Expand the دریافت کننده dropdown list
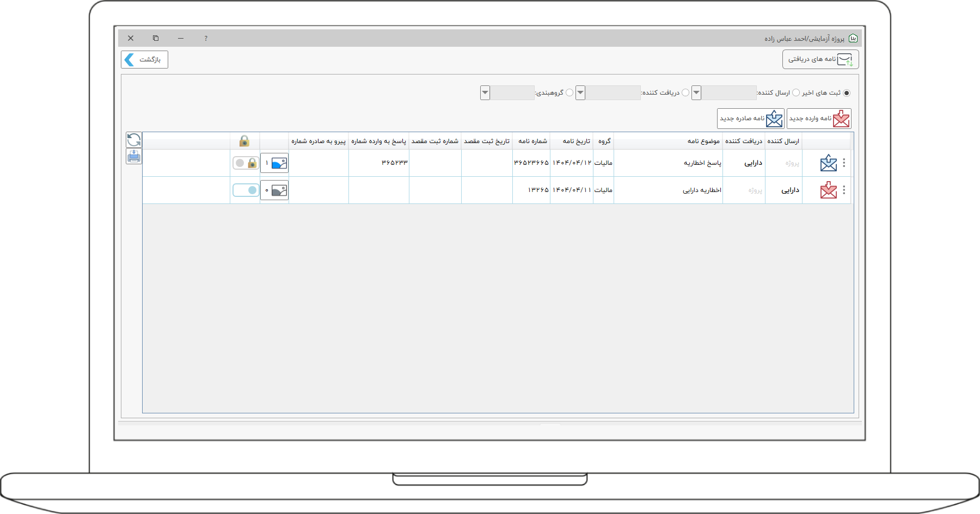The image size is (980, 514). [580, 93]
